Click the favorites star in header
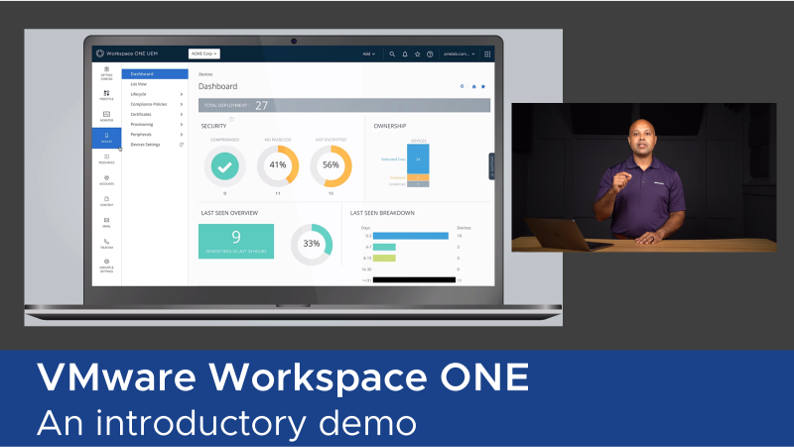Screen dimensions: 794x447 [417, 54]
